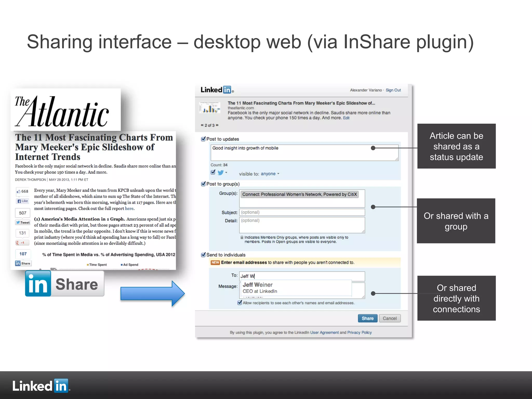532x399 pixels.
Task: Disable the Send to individuals checkbox
Action: pyautogui.click(x=203, y=255)
